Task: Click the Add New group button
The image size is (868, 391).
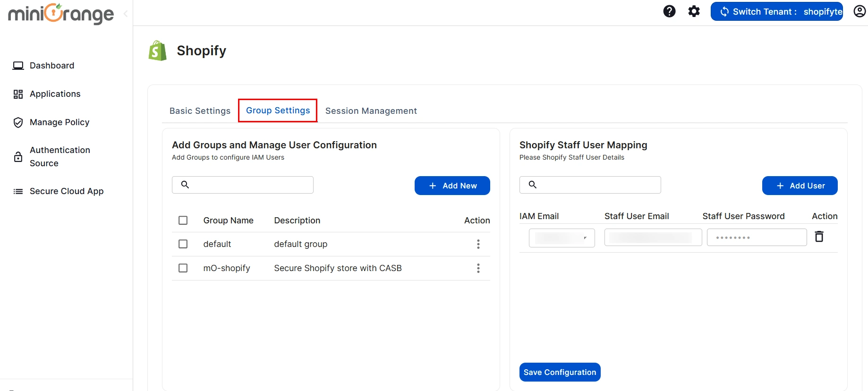Action: [452, 186]
